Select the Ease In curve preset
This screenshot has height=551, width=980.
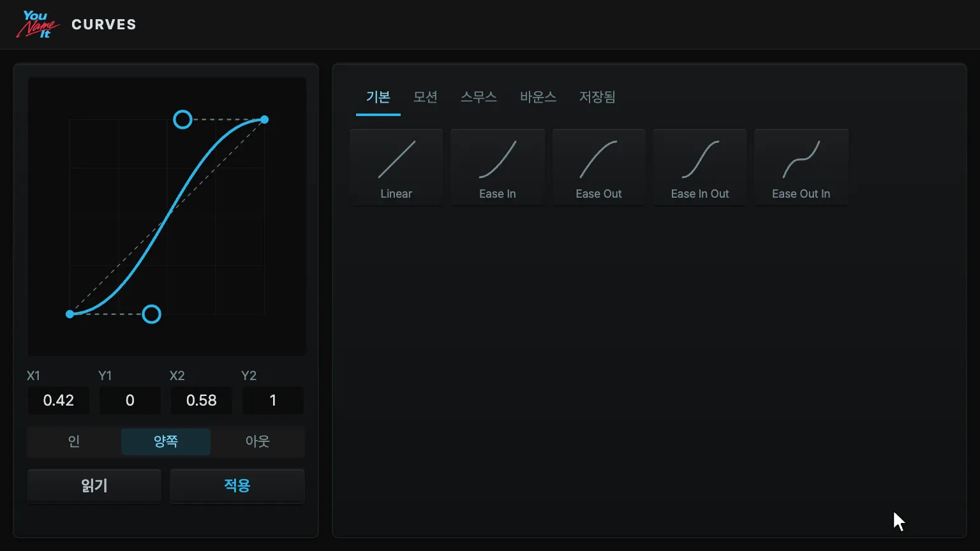click(x=498, y=168)
